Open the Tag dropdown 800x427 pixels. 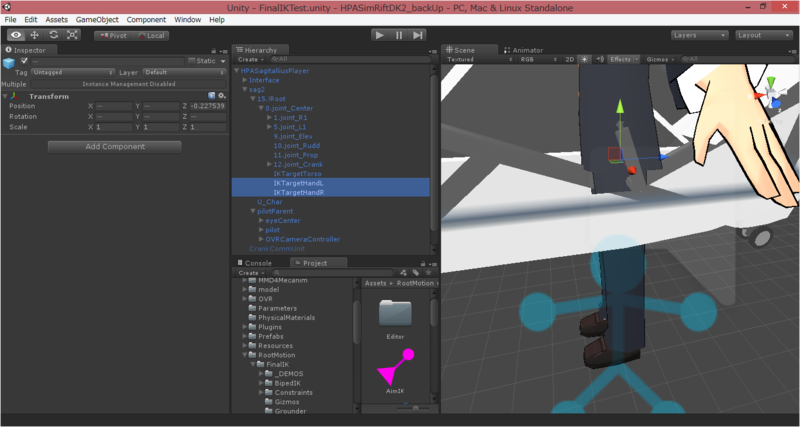(x=73, y=72)
